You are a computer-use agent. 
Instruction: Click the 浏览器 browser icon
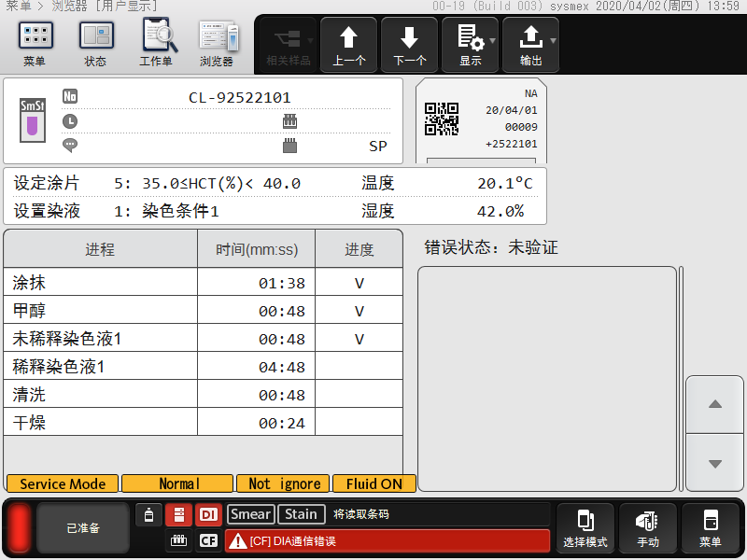[218, 43]
